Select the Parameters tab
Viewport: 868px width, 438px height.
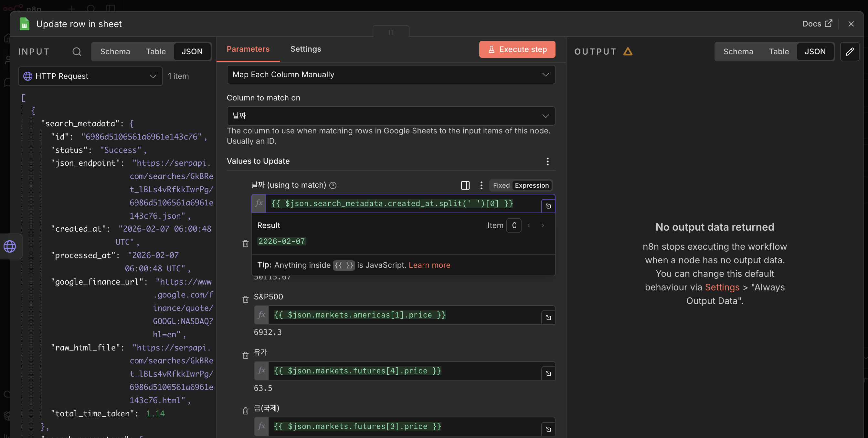click(248, 49)
